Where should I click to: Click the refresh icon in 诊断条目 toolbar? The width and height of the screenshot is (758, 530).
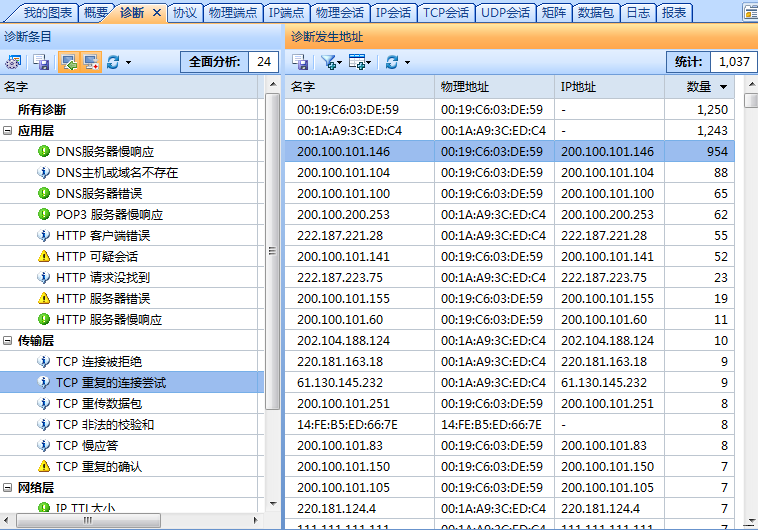click(x=113, y=62)
